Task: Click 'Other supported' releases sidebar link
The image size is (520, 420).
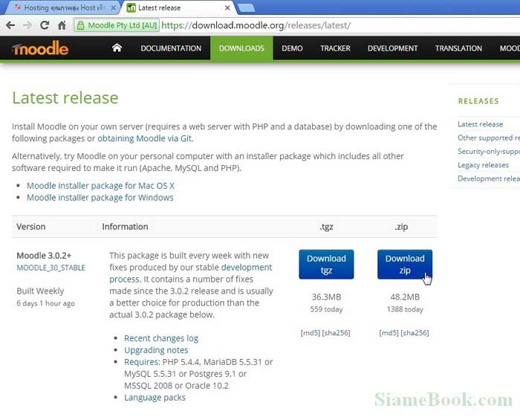Action: 489,138
